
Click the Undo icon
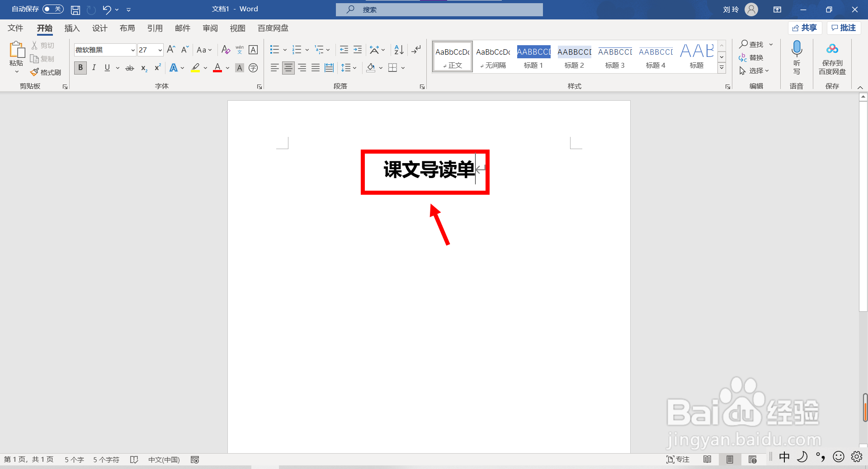tap(107, 9)
